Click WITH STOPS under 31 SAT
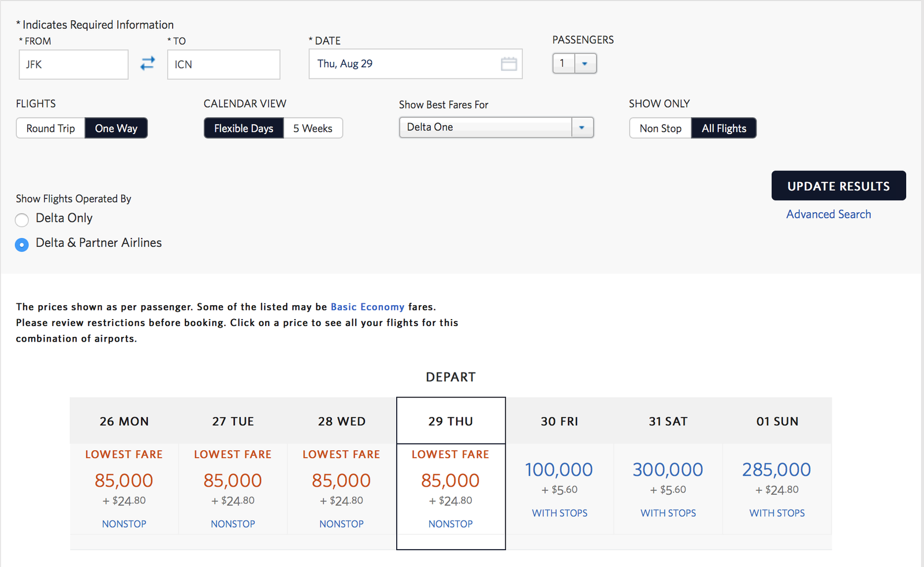The image size is (924, 567). [x=668, y=513]
